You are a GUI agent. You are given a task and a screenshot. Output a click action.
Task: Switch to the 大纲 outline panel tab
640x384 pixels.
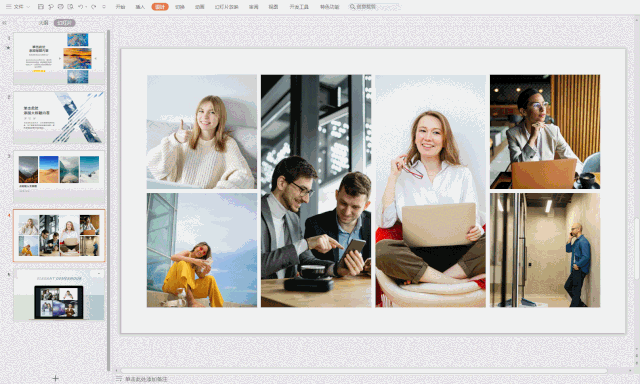(43, 23)
